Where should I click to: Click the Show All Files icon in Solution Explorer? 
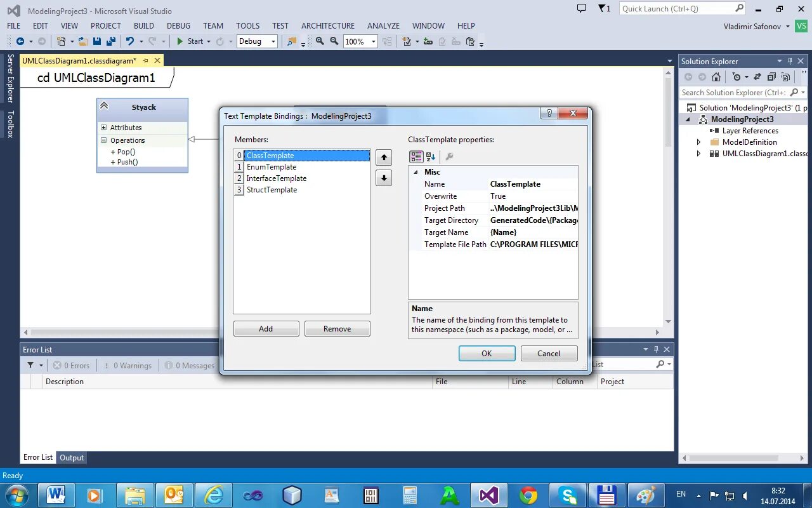785,77
